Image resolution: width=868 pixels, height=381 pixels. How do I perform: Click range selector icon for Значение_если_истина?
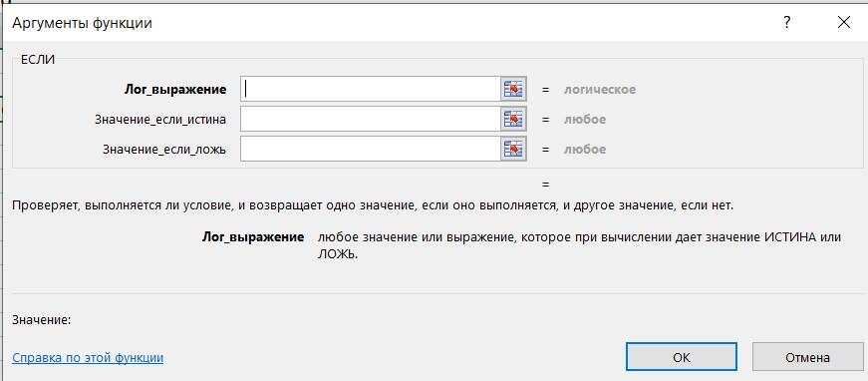tap(513, 119)
